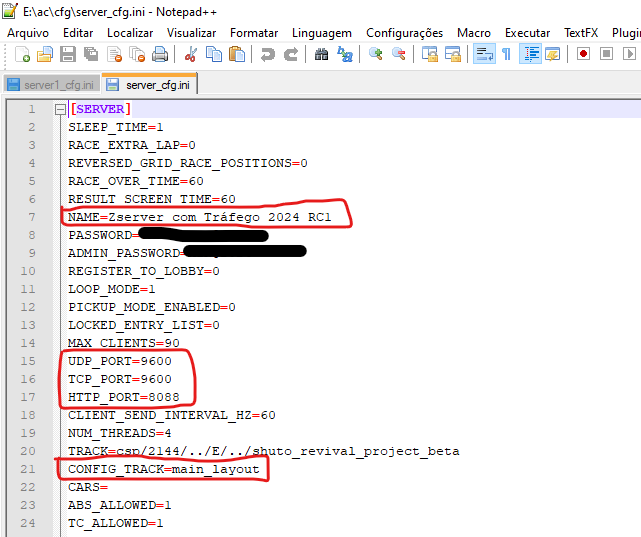Click the LOOP_MODE=1 line
This screenshot has height=537, width=641.
point(112,289)
